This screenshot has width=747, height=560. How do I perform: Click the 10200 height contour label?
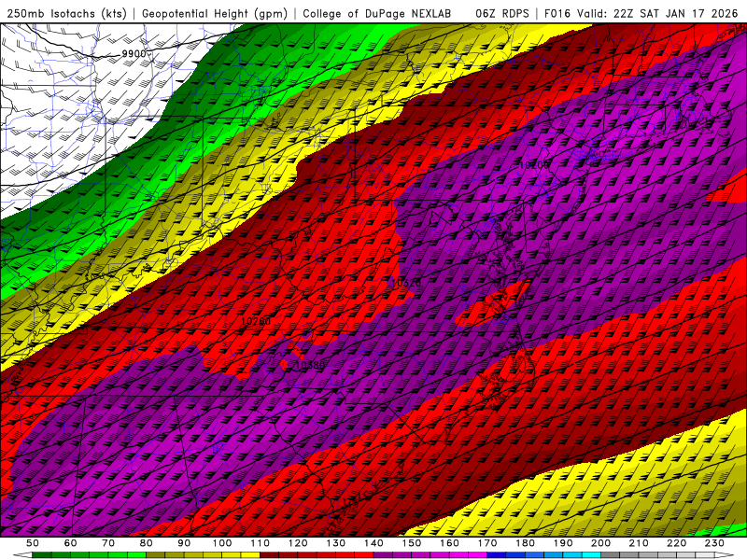tap(533, 165)
